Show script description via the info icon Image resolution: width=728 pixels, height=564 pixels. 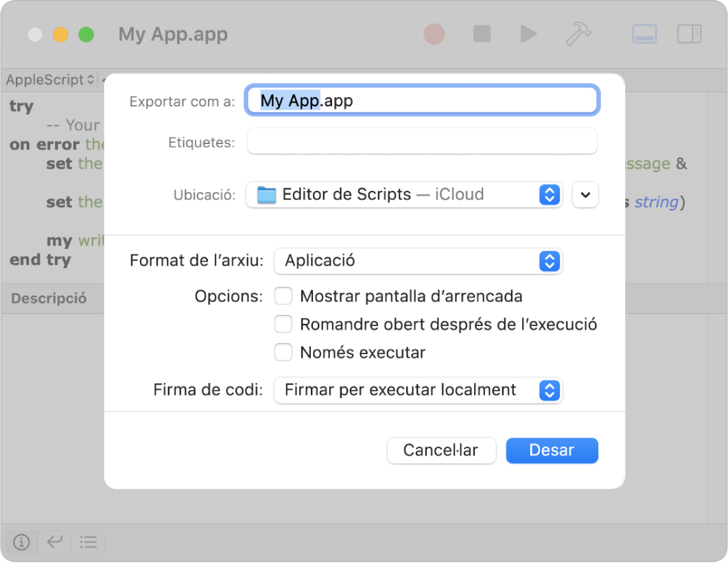click(21, 542)
